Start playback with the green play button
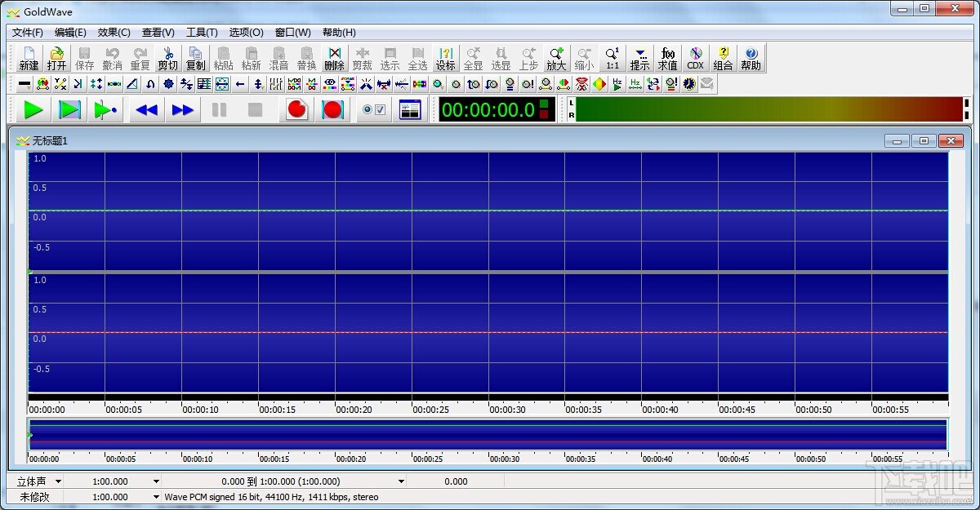 [33, 109]
